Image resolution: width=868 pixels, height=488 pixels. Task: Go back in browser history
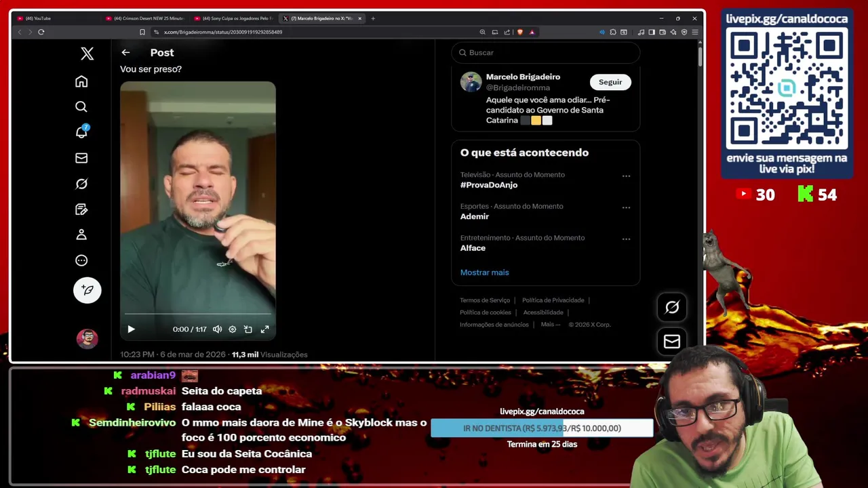20,32
